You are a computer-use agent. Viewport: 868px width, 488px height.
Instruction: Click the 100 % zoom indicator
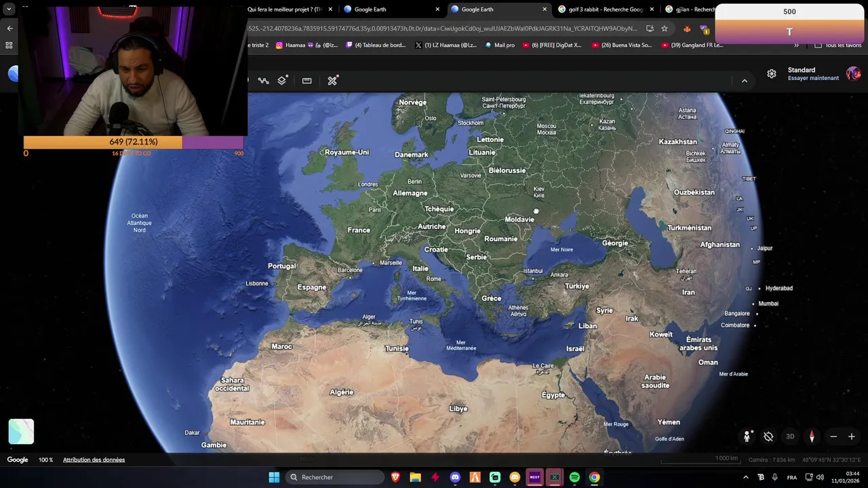(45, 460)
